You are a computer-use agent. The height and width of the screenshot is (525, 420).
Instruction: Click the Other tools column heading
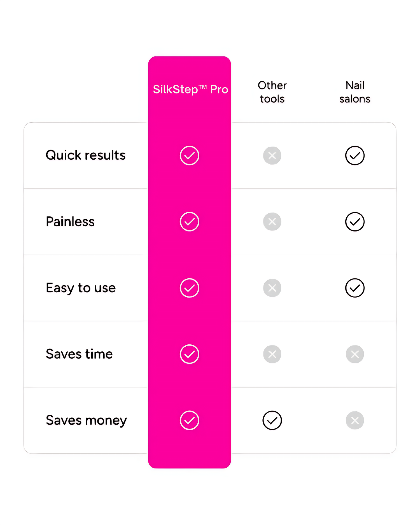tap(272, 92)
